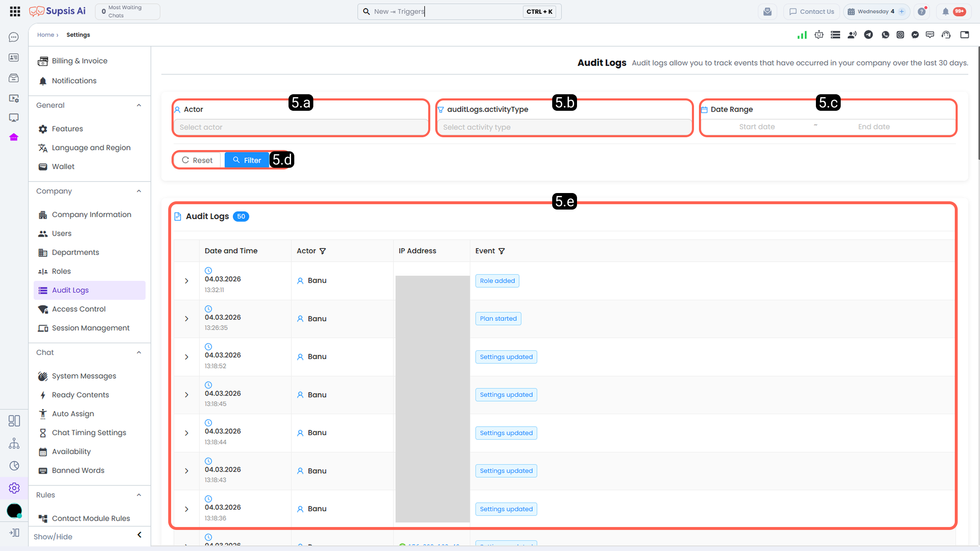Click the green signal strength icon
980x551 pixels.
tap(802, 35)
